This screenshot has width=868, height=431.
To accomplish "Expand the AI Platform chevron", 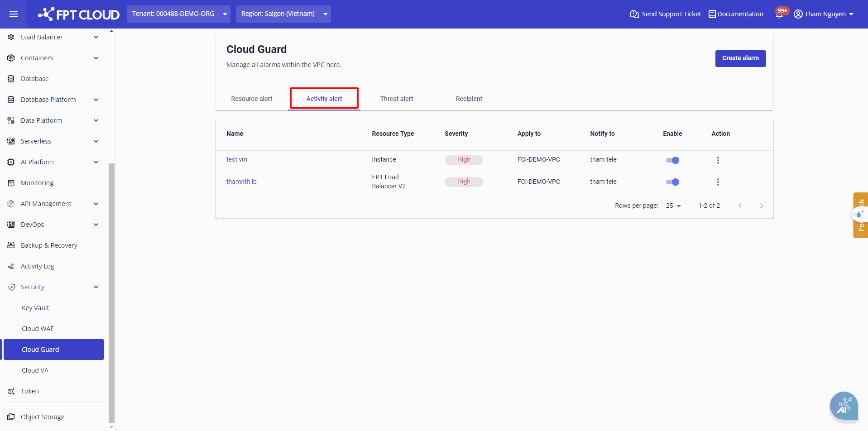I will (96, 162).
